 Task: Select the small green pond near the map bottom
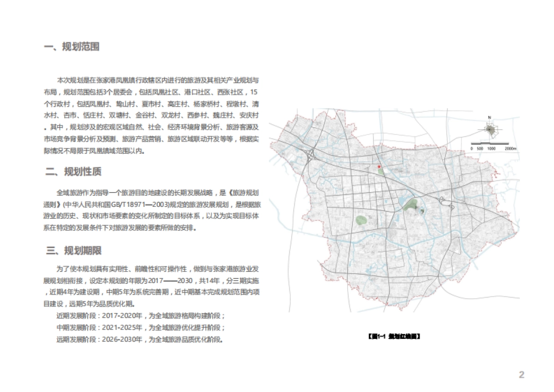pos(361,220)
